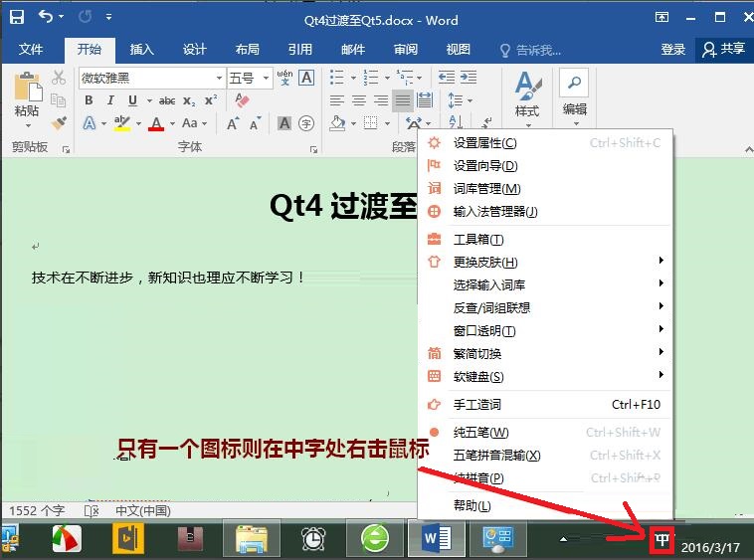
Task: Click the Paste clipboard icon
Action: (28, 88)
